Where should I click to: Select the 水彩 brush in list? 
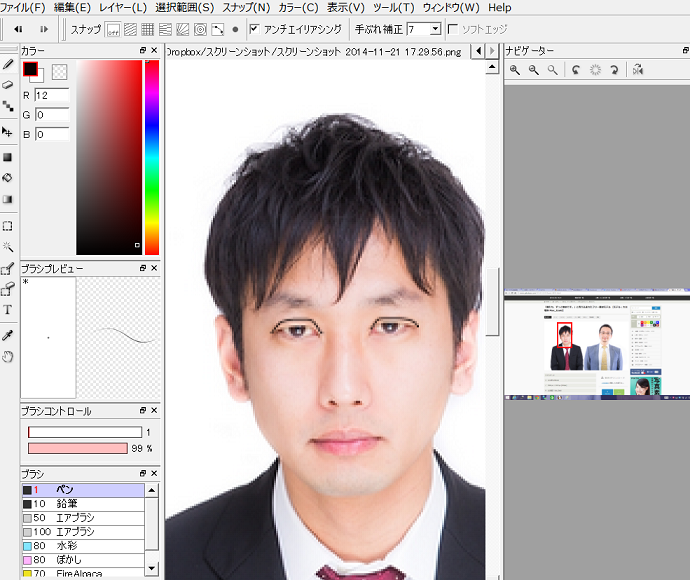[x=83, y=546]
